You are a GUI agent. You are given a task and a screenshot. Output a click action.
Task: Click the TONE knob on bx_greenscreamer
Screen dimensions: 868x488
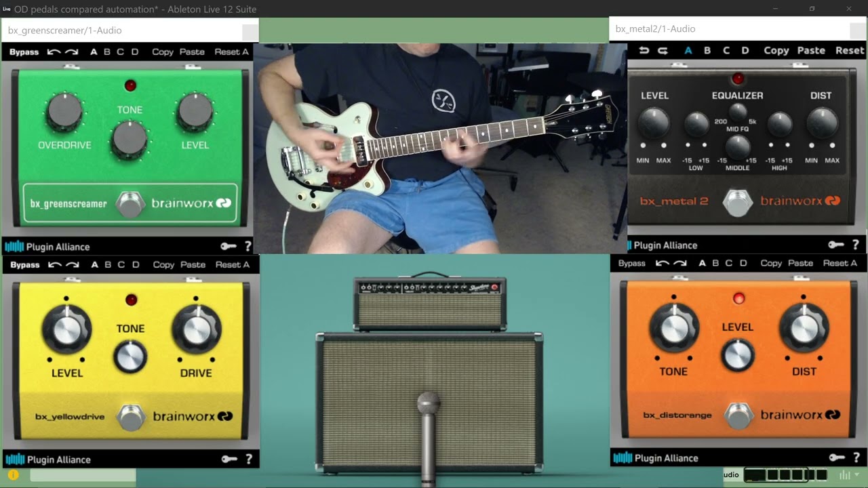130,139
